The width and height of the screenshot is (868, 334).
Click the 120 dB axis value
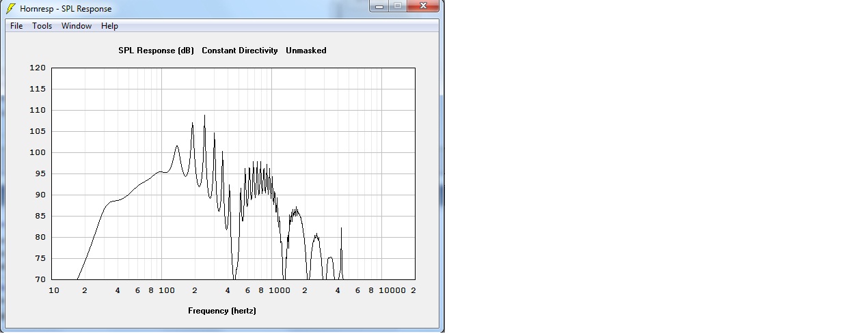38,68
